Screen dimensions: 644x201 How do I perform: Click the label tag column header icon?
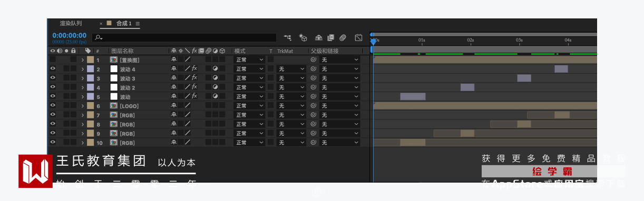[88, 51]
